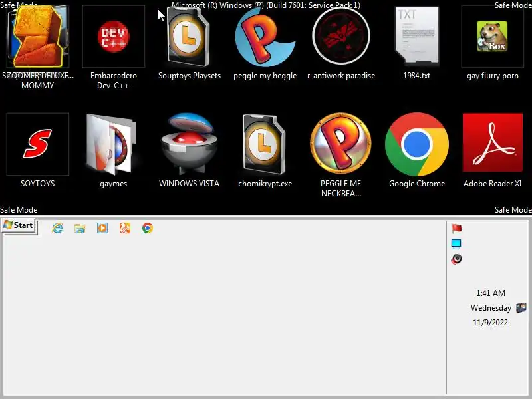532x399 pixels.
Task: Open Internet Explorer from the taskbar
Action: click(57, 228)
